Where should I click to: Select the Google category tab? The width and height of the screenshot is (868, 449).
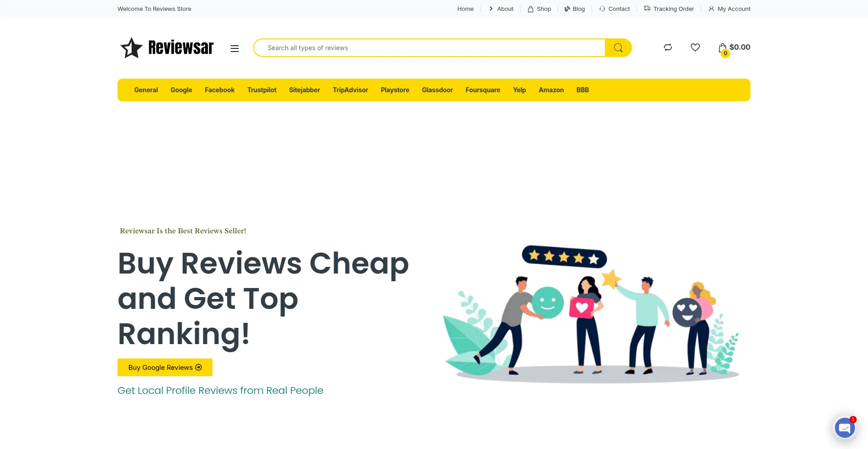coord(181,90)
